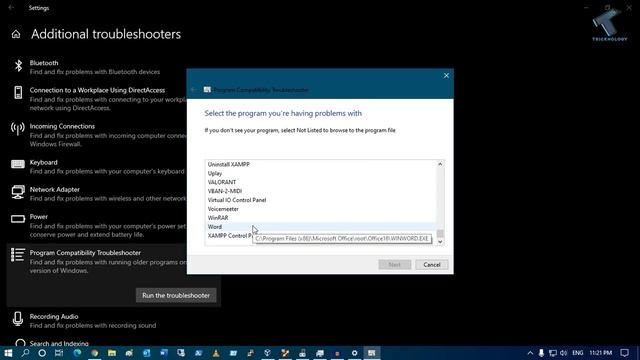Open taskbar search magnifier

(x=25, y=353)
